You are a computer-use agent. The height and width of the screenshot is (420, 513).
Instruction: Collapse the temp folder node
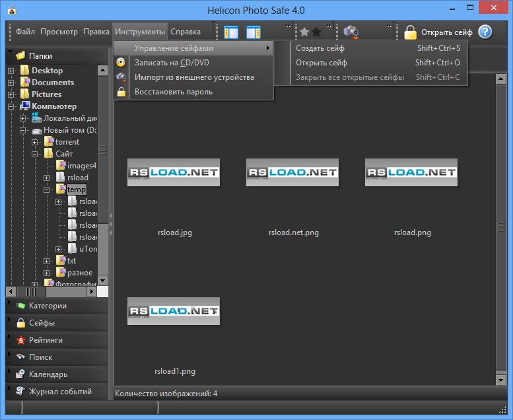click(46, 190)
